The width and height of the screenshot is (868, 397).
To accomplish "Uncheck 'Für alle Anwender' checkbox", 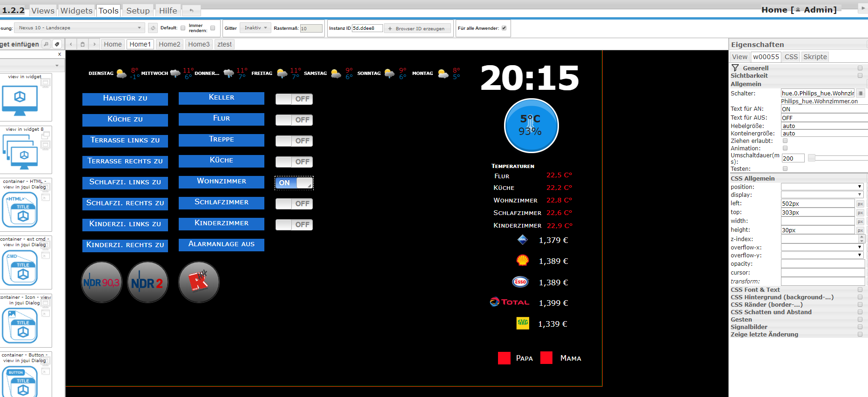I will pyautogui.click(x=504, y=28).
